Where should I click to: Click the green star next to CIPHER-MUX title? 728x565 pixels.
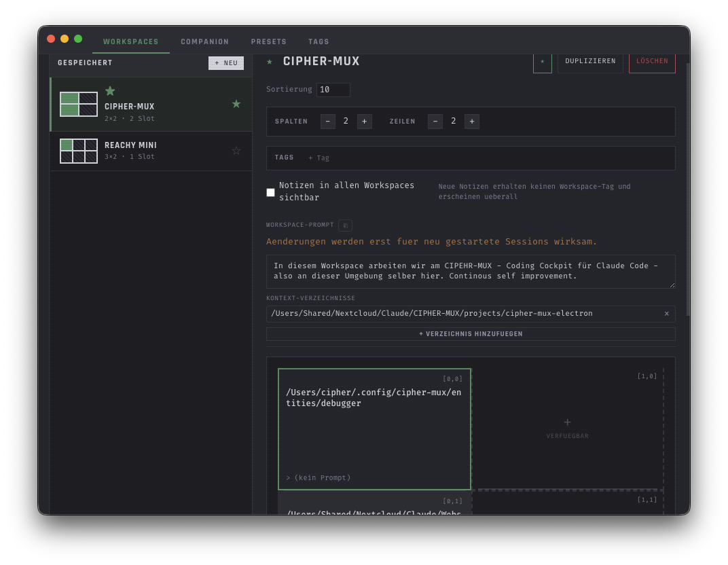click(270, 62)
